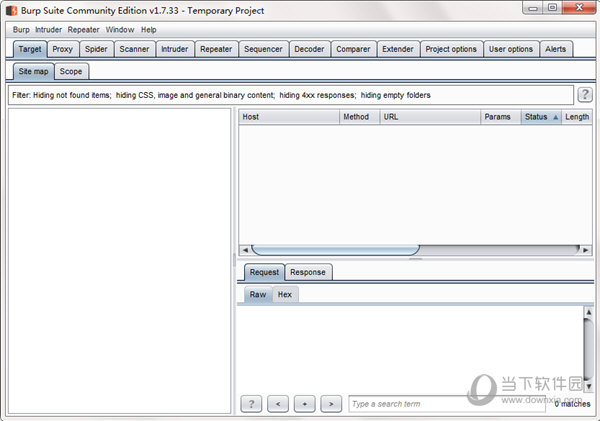Switch to the Response tab
Image resolution: width=600 pixels, height=421 pixels.
(308, 272)
